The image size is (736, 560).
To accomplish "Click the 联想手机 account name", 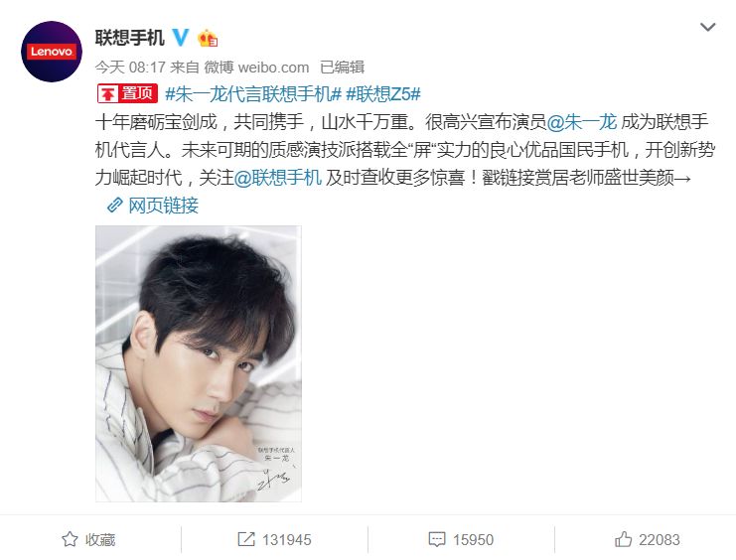I will click(130, 38).
